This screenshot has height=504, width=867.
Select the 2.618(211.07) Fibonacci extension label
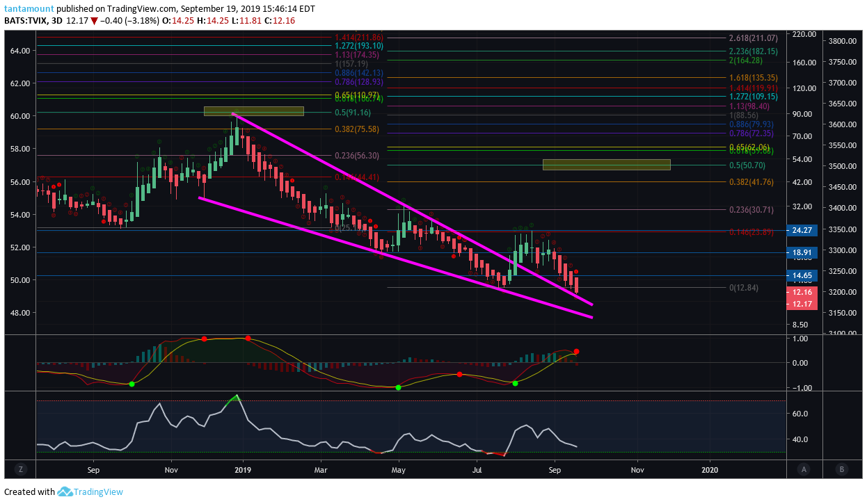pos(753,38)
